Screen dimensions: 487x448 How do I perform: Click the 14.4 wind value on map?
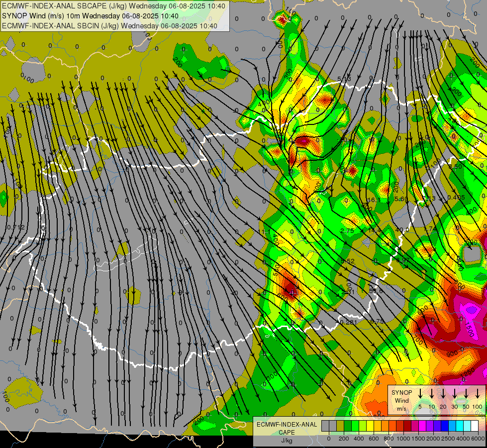pyautogui.click(x=375, y=230)
